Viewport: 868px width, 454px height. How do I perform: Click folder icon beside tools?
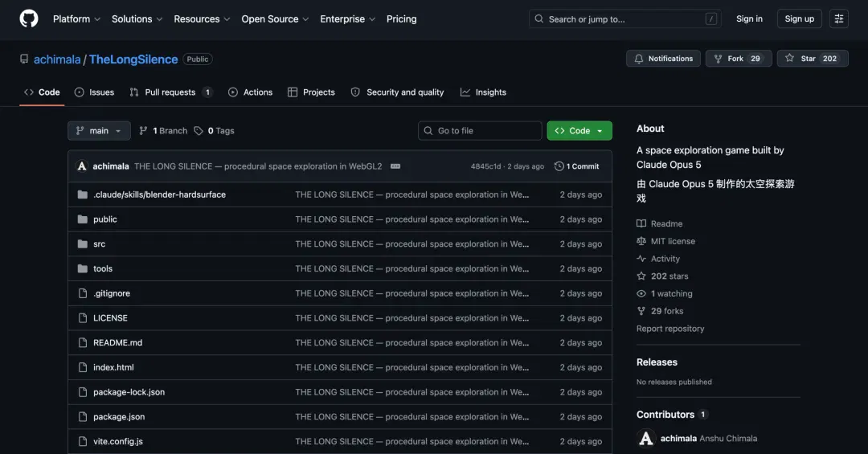point(83,268)
